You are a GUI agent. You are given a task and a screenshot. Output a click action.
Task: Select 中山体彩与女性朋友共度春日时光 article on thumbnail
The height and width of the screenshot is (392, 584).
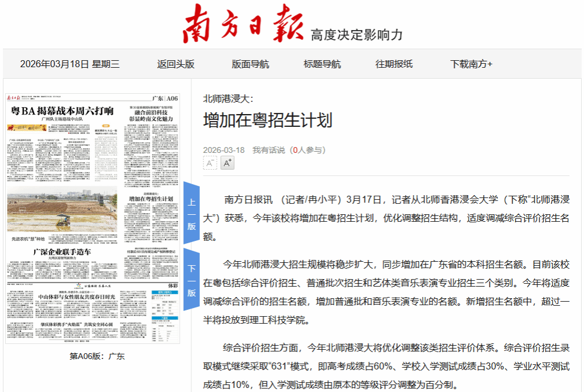click(76, 297)
